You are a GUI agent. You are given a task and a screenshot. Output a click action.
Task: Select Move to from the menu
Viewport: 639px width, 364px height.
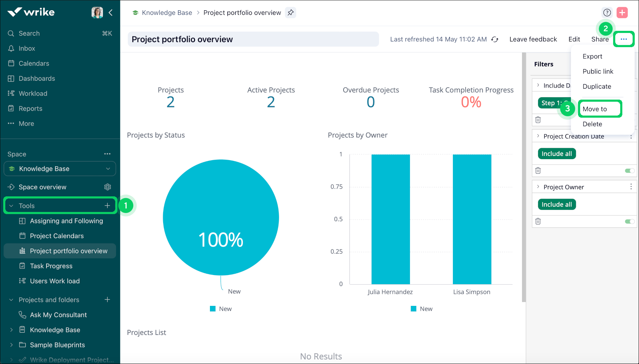[595, 109]
